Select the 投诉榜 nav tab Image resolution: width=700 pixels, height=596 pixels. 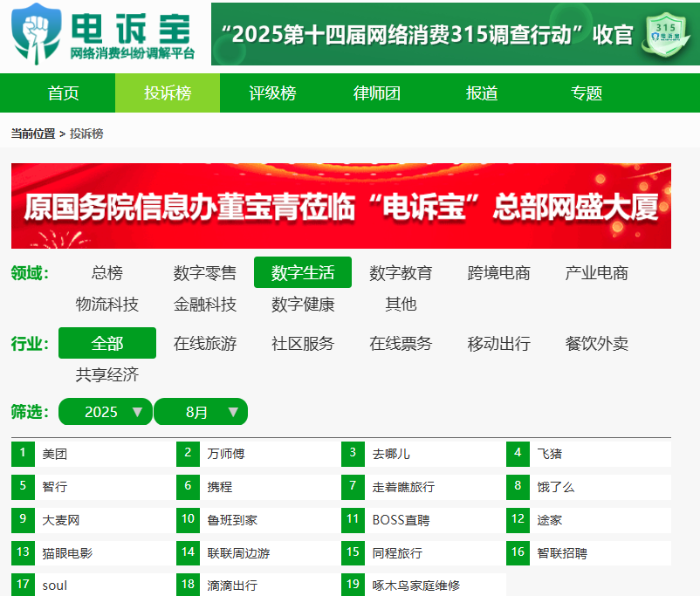[168, 92]
